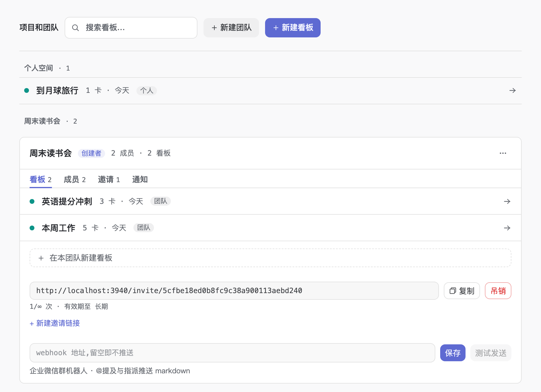Click the 团队 tag on 英语提分冲刺

coord(161,201)
